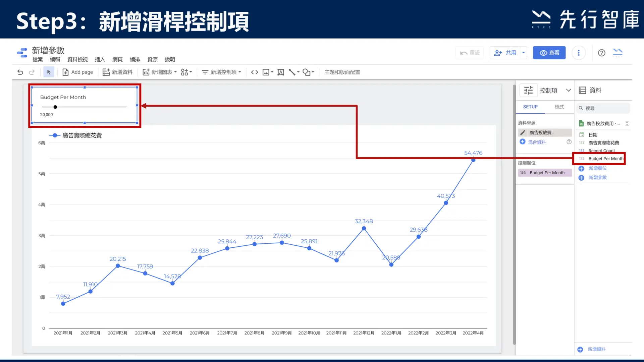Undo the last action
Viewport: 644px width, 362px height.
click(x=20, y=72)
